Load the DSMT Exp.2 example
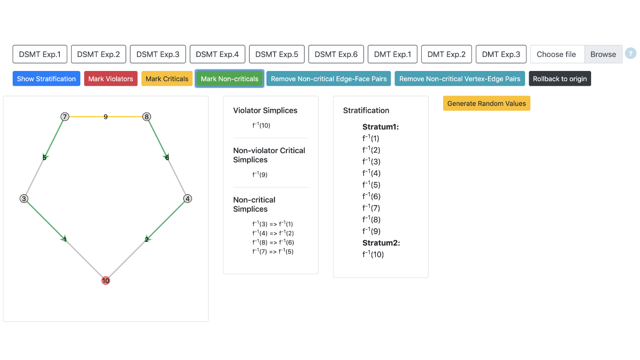 (98, 54)
